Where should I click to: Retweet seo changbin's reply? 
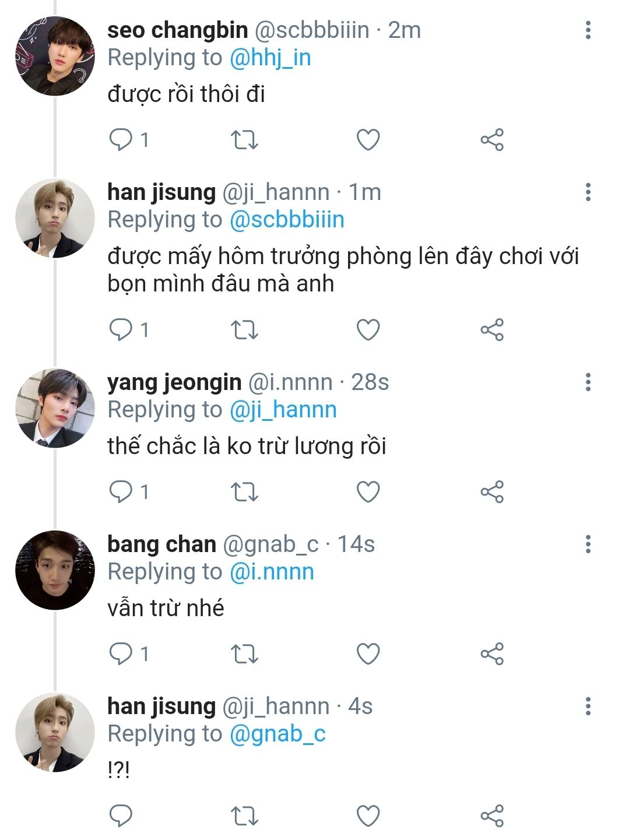[244, 140]
